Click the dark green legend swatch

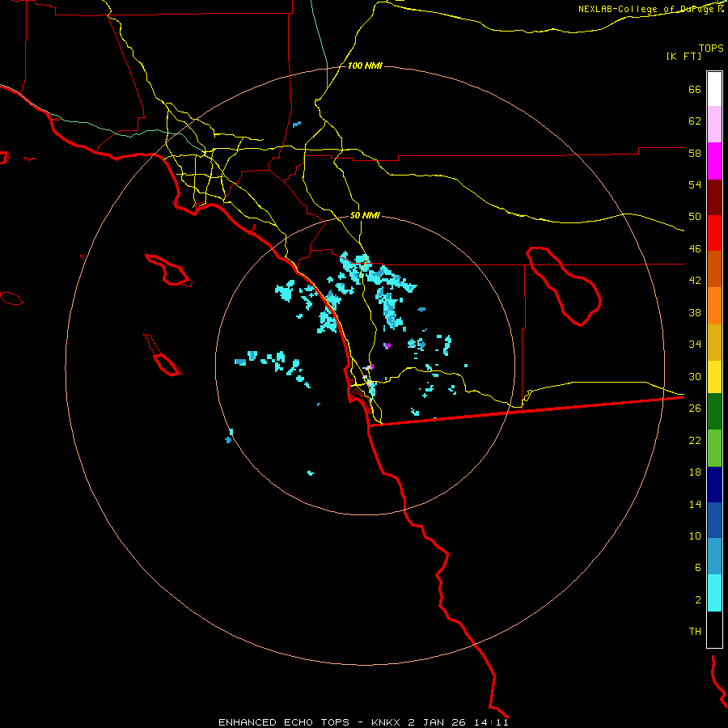714,412
